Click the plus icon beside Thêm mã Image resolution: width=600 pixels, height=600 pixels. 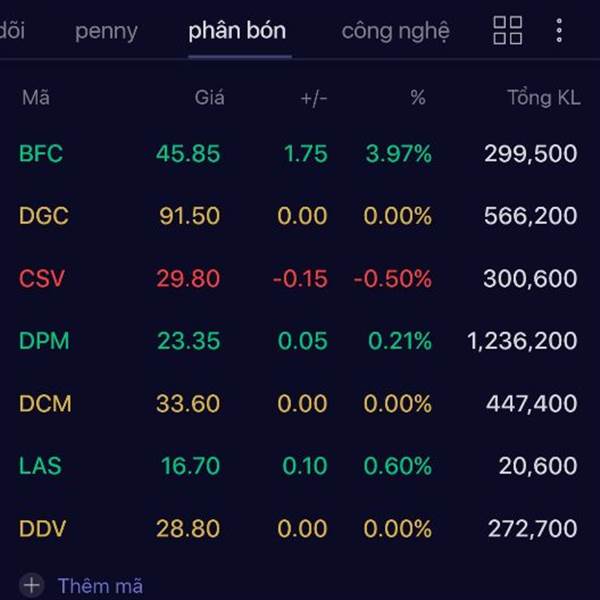[32, 585]
